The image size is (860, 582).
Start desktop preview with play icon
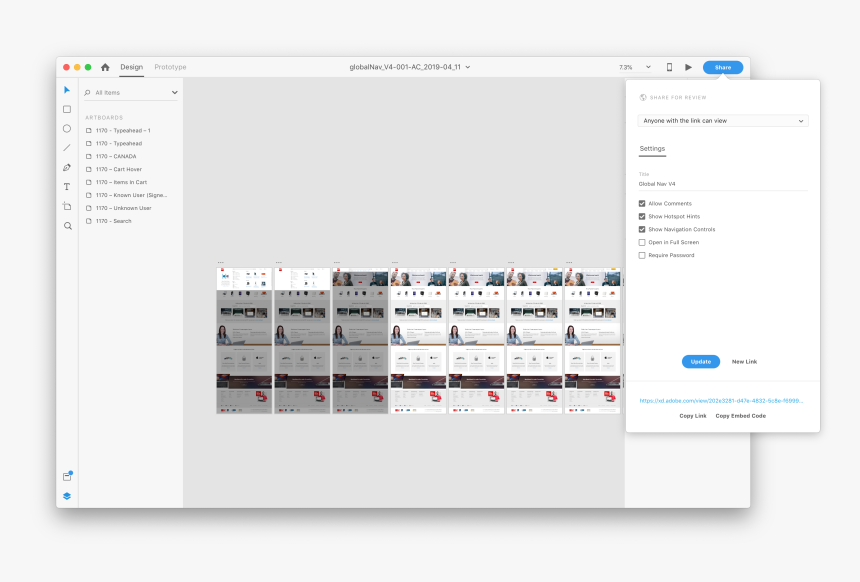[688, 67]
